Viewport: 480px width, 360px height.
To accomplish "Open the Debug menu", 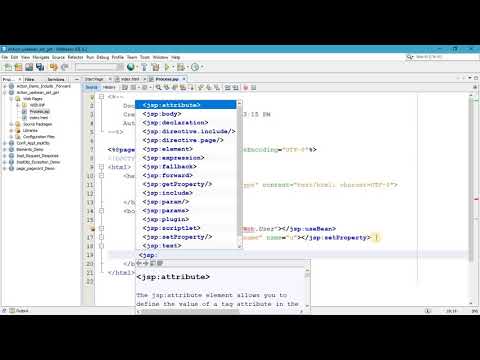I will pos(103,57).
